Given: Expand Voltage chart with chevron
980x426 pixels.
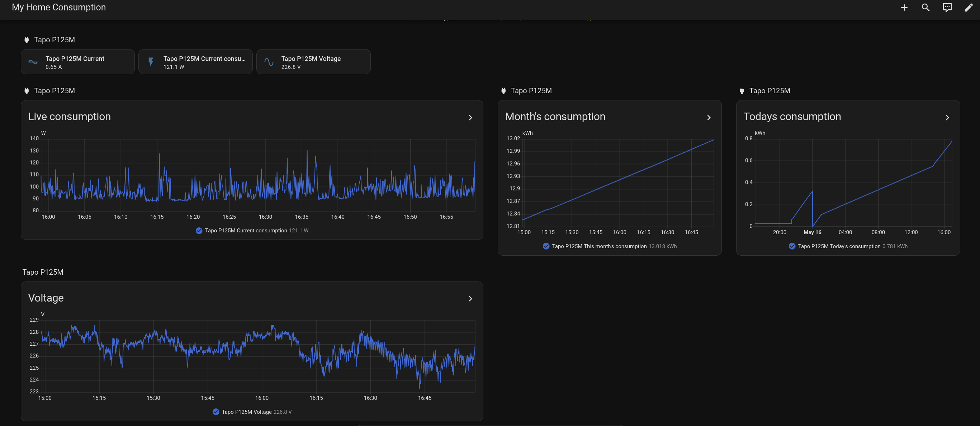Looking at the screenshot, I should pyautogui.click(x=470, y=299).
